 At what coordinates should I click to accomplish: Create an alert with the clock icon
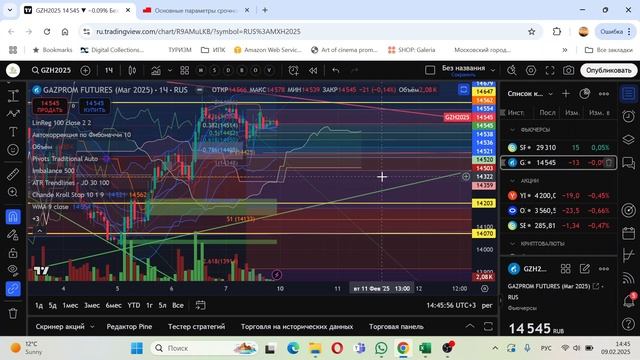[293, 70]
